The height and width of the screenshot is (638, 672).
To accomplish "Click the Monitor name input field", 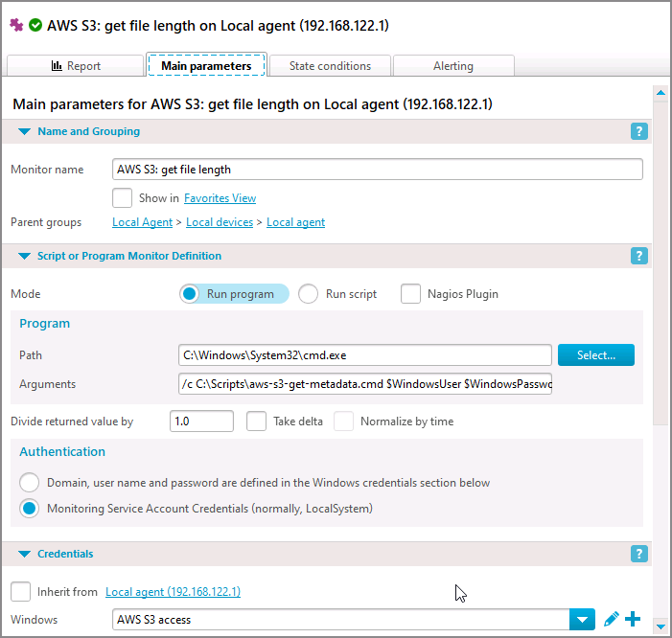I will [x=377, y=170].
